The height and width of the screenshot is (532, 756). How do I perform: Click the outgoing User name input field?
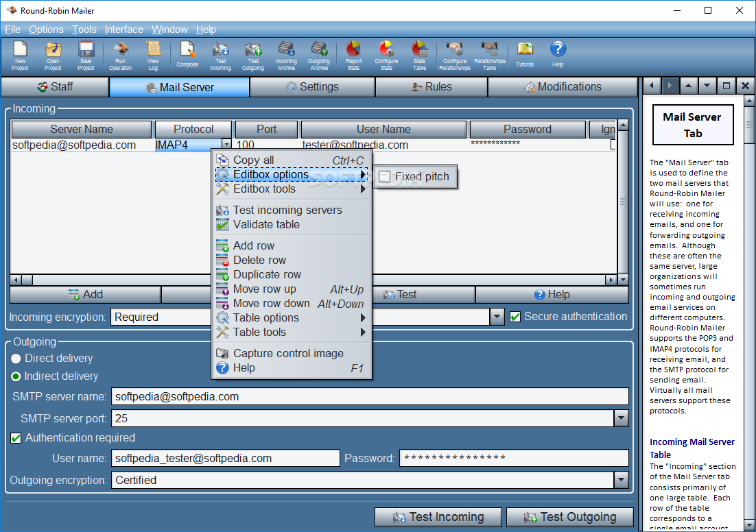tap(226, 458)
